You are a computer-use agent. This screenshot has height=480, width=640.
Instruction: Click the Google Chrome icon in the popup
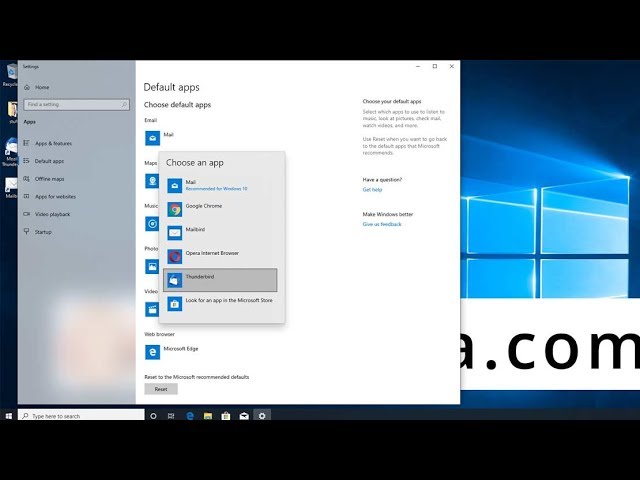tap(175, 209)
